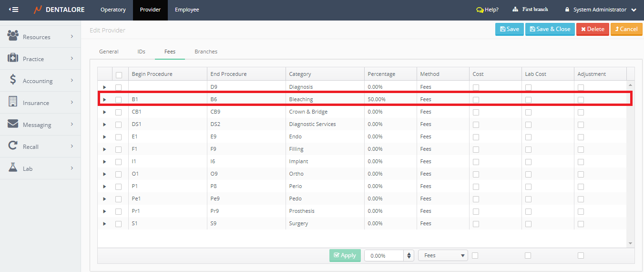
Task: Click the percentage stepper arrows at bottom
Action: point(409,255)
